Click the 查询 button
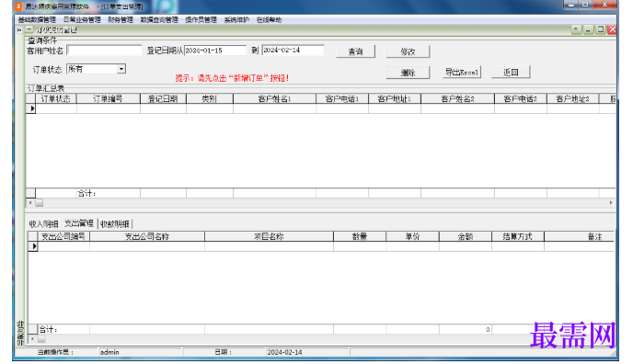 coord(356,51)
